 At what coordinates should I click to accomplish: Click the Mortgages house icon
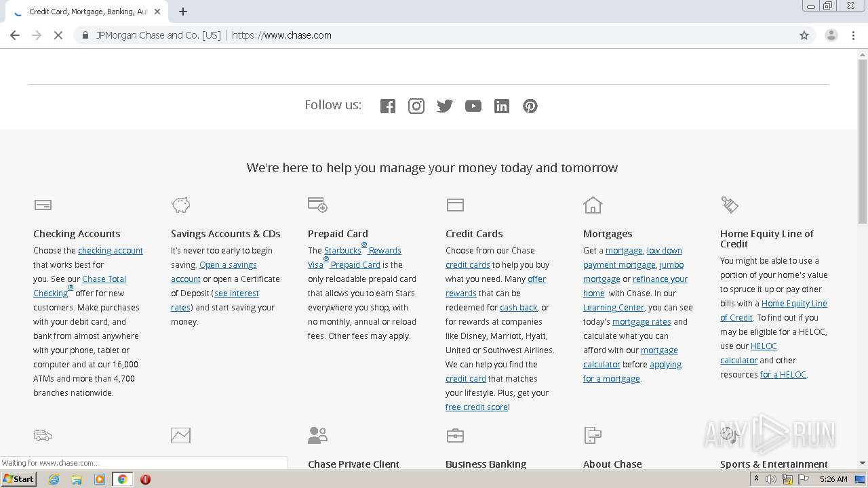(x=593, y=205)
